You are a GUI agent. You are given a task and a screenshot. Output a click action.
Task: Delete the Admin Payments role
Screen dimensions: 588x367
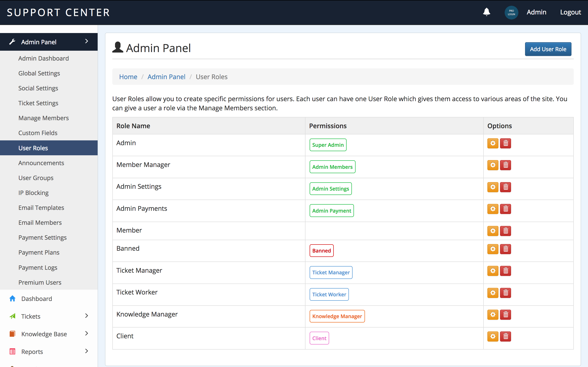[x=505, y=209]
